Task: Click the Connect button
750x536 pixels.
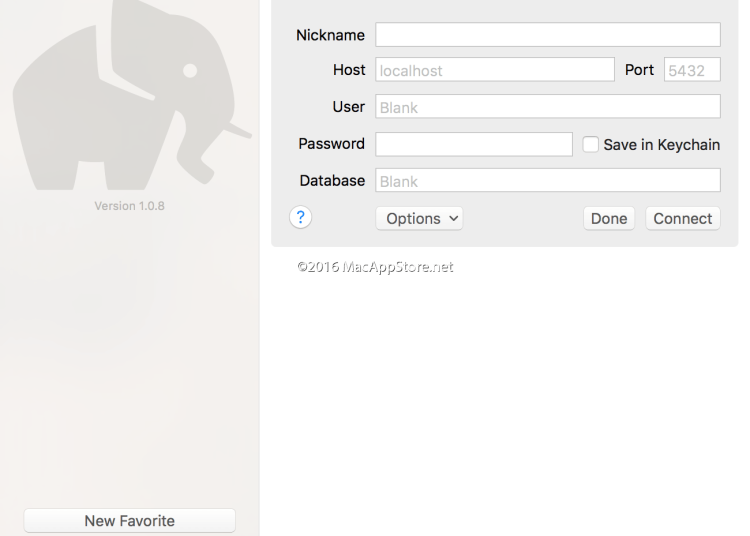Action: (683, 218)
